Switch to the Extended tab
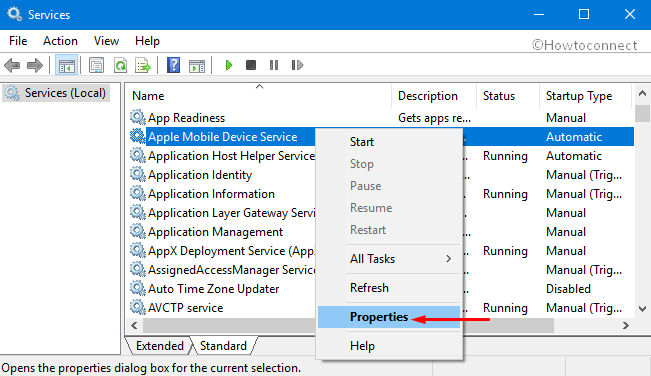This screenshot has height=376, width=651. [159, 346]
